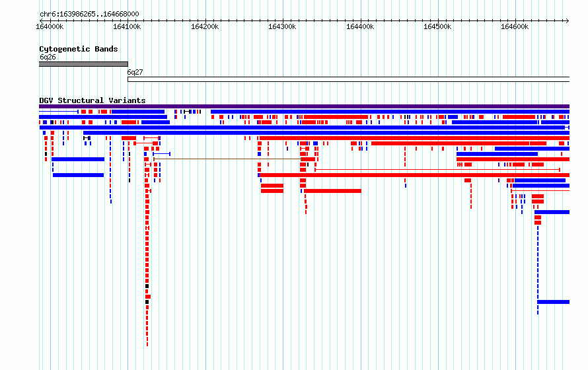Screen dimensions: 588x370
Task: Click the 164400k ruler label
Action: tap(360, 27)
